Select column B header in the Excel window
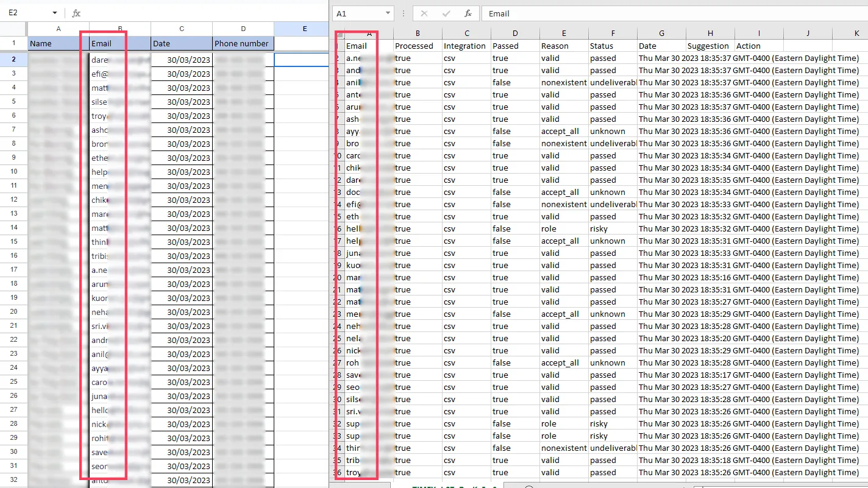 418,34
